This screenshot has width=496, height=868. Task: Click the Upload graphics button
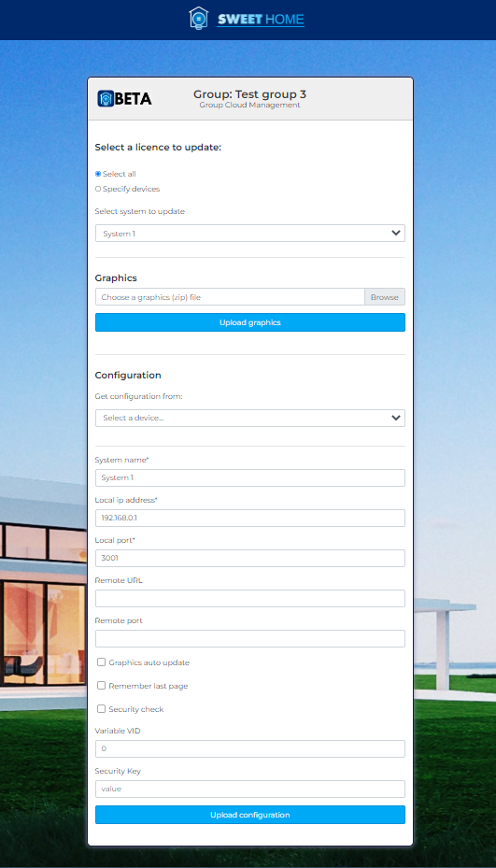tap(250, 322)
